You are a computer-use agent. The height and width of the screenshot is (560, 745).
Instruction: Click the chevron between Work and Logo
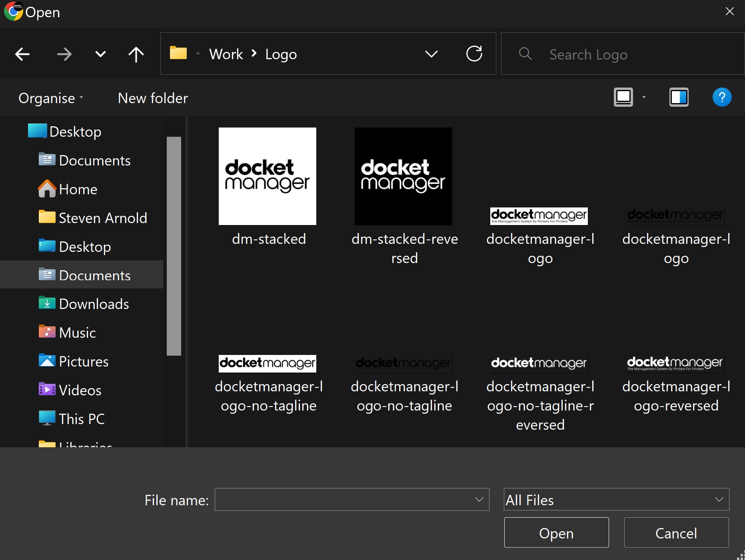click(254, 54)
